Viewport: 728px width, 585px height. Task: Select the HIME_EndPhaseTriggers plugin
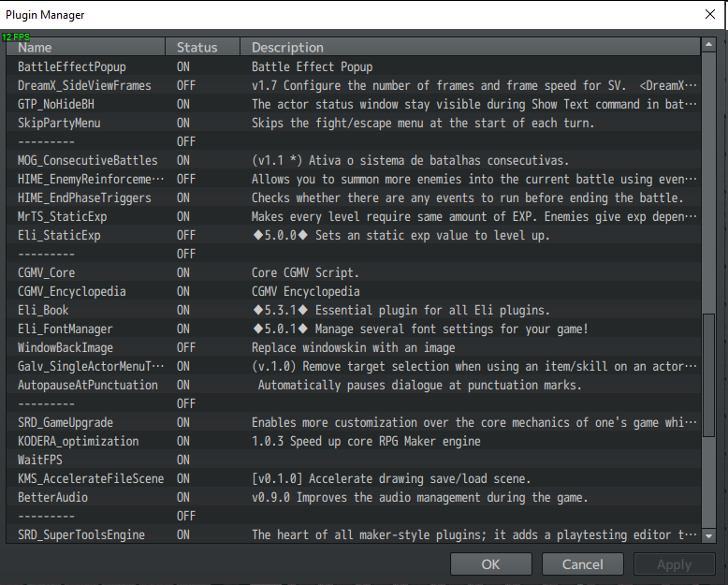pyautogui.click(x=354, y=197)
